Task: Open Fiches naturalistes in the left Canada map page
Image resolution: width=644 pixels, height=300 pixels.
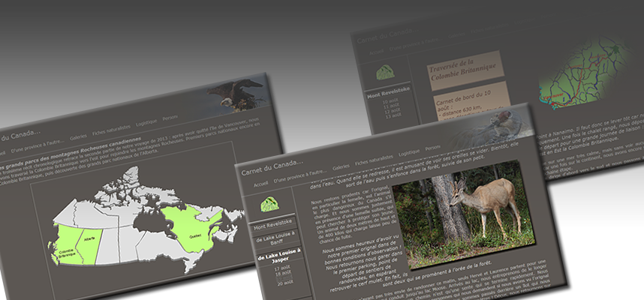Action: point(111,130)
